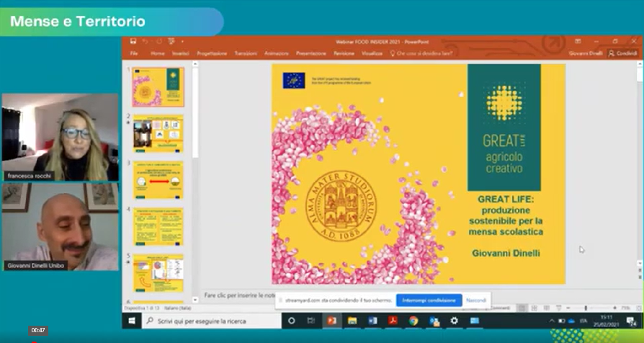
Task: Select the Animazioni ribbon tab
Action: [277, 53]
